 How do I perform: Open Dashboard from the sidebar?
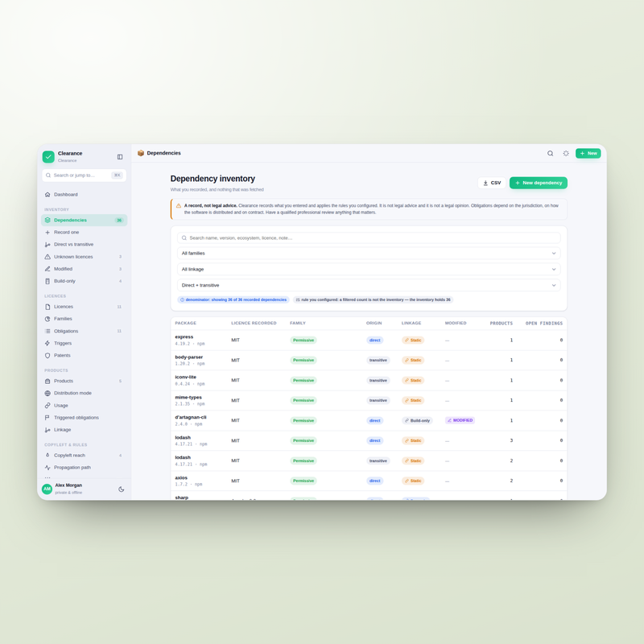[x=85, y=195]
